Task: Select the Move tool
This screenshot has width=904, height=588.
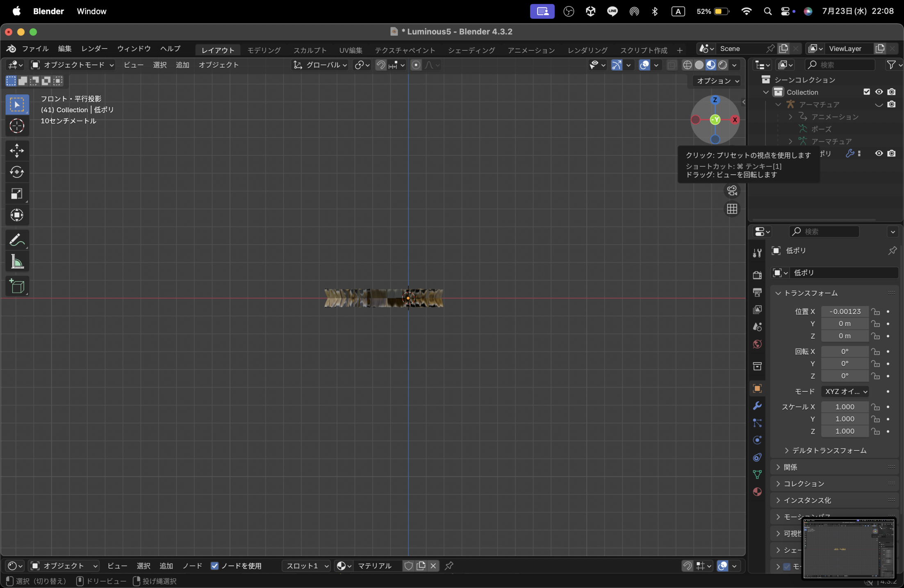Action: point(17,150)
